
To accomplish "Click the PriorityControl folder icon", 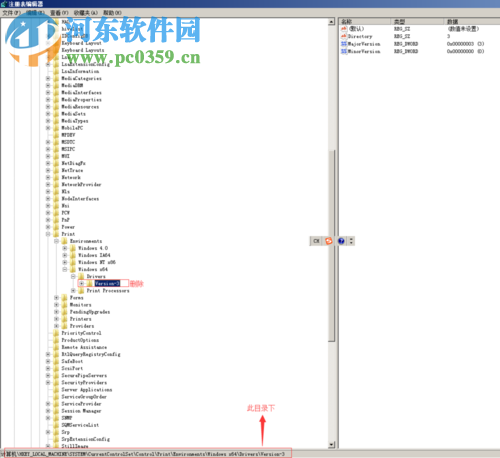I will pyautogui.click(x=56, y=333).
